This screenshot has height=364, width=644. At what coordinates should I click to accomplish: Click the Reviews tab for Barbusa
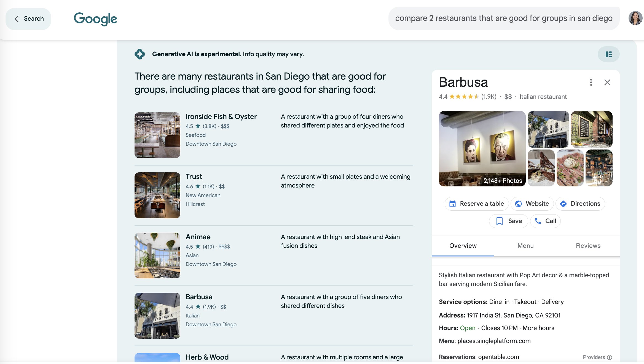point(588,245)
